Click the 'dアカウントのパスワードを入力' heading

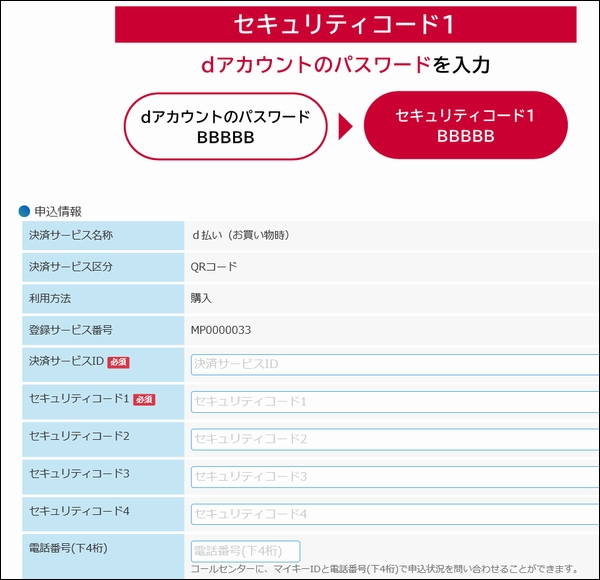point(346,65)
